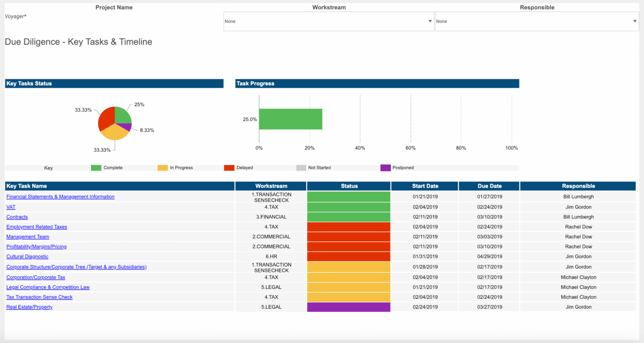
Task: Click the purple Postponed legend swatch
Action: (385, 168)
